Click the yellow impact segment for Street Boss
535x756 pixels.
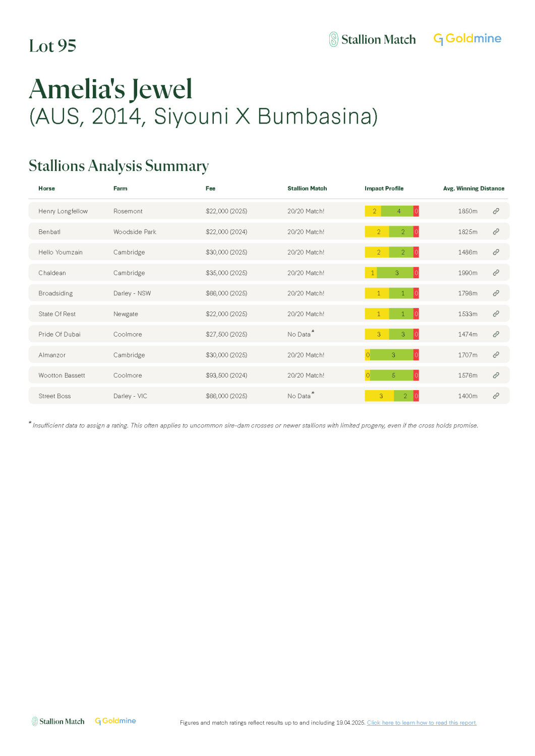pos(379,396)
